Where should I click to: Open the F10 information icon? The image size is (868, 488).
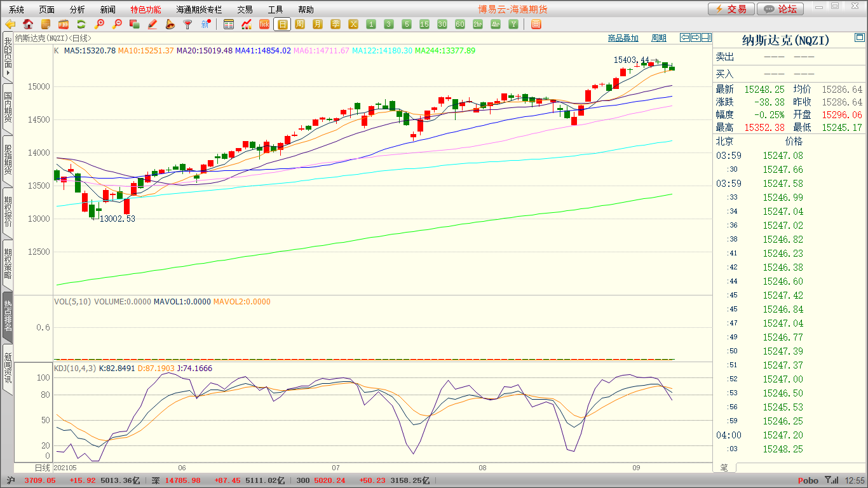64,25
